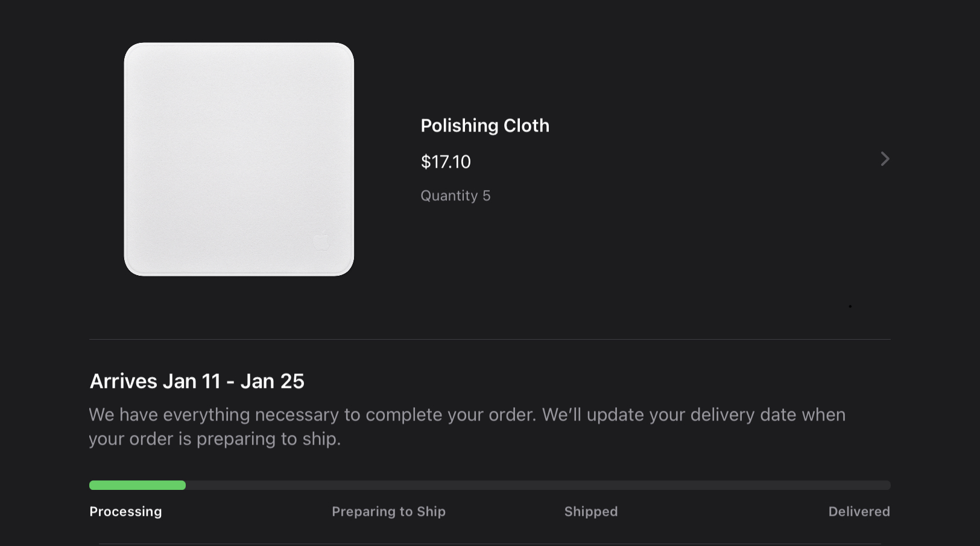980x546 pixels.
Task: Click the progress bar above Preparing to Ship
Action: click(x=388, y=485)
